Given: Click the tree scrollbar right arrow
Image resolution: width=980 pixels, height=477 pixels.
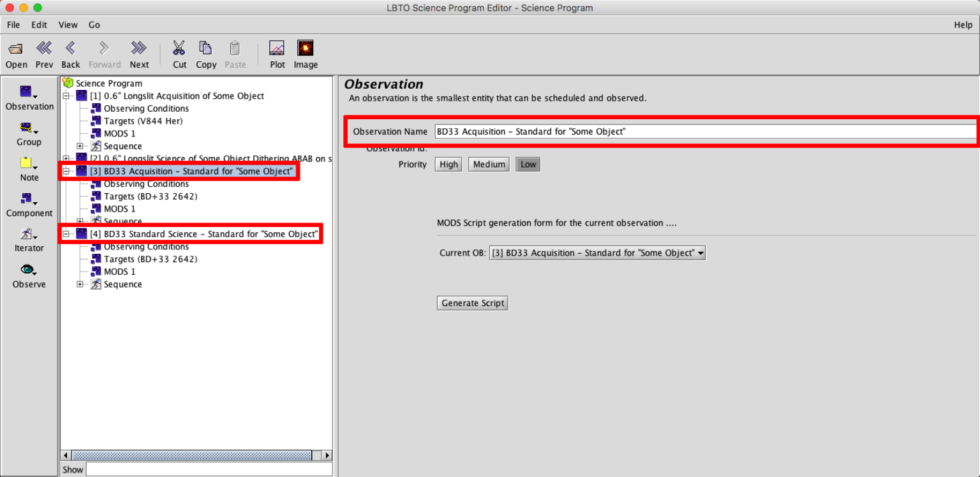Looking at the screenshot, I should 327,455.
